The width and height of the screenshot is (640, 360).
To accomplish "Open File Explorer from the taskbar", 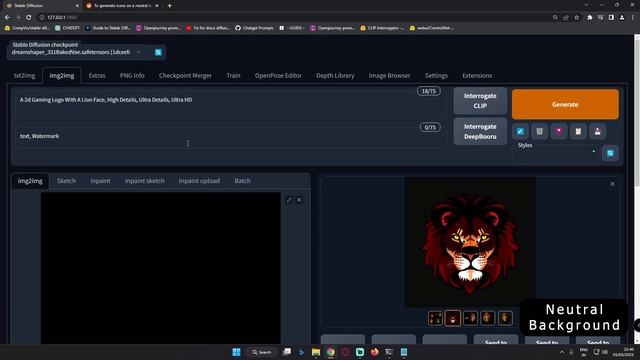I will pos(316,352).
